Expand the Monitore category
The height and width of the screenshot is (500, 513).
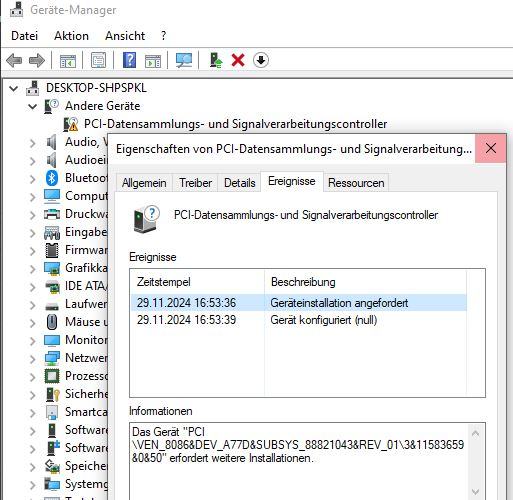pyautogui.click(x=32, y=340)
